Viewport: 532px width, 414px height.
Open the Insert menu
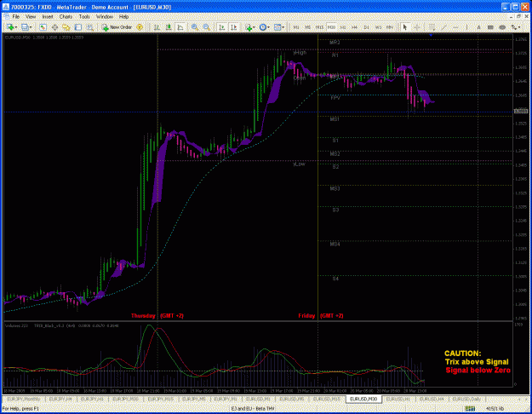point(48,16)
